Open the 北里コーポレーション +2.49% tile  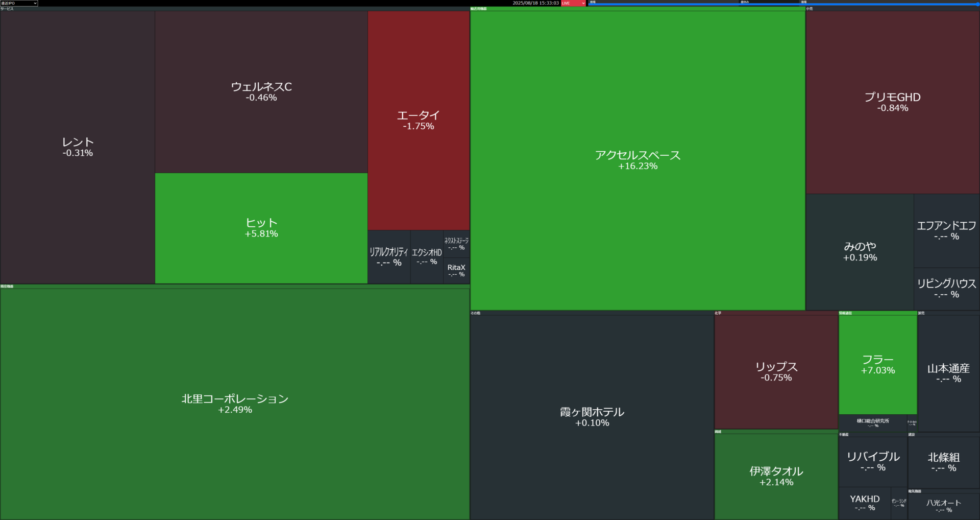click(235, 404)
